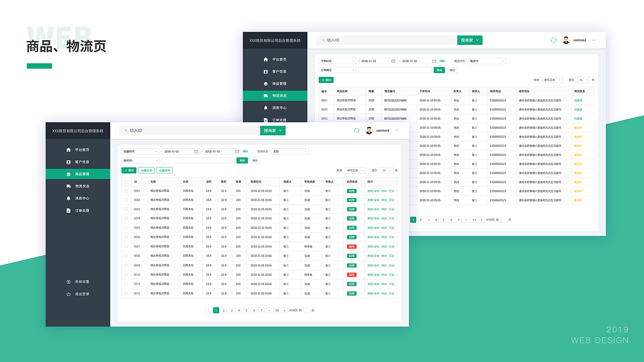Viewport: 644px width, 362px height.
Task: Click 清除 link next to front window dates
Action: pyautogui.click(x=245, y=151)
